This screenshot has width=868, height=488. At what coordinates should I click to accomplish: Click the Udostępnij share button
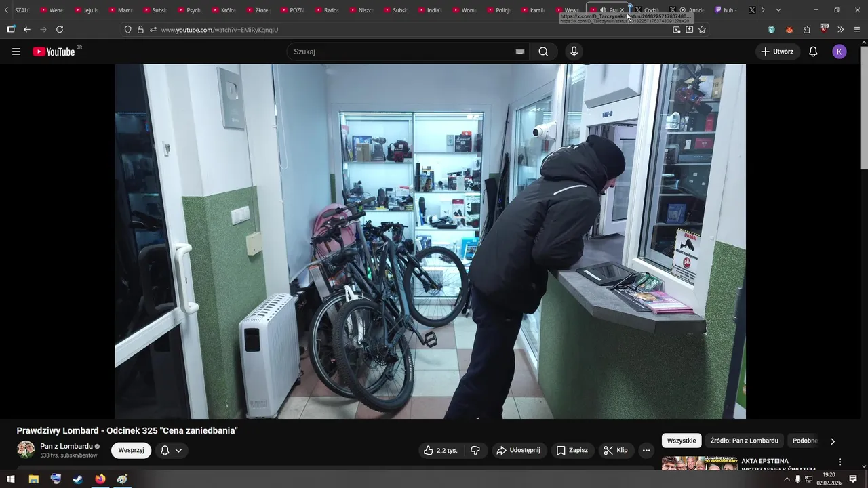coord(519,450)
